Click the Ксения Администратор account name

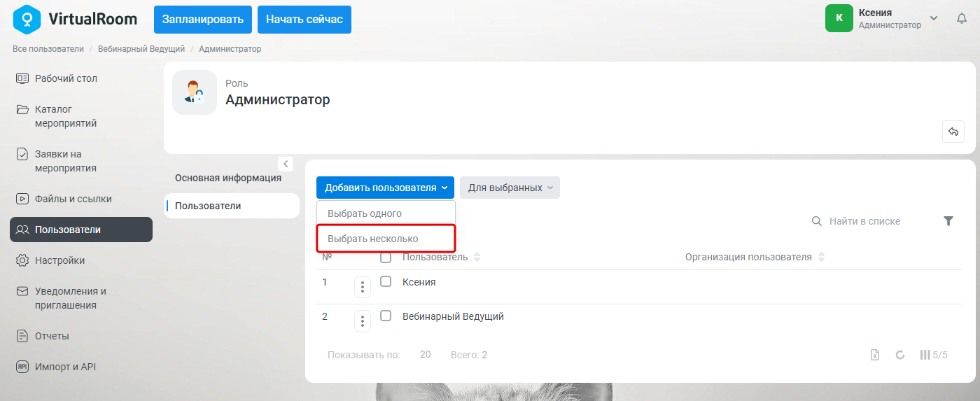[890, 18]
